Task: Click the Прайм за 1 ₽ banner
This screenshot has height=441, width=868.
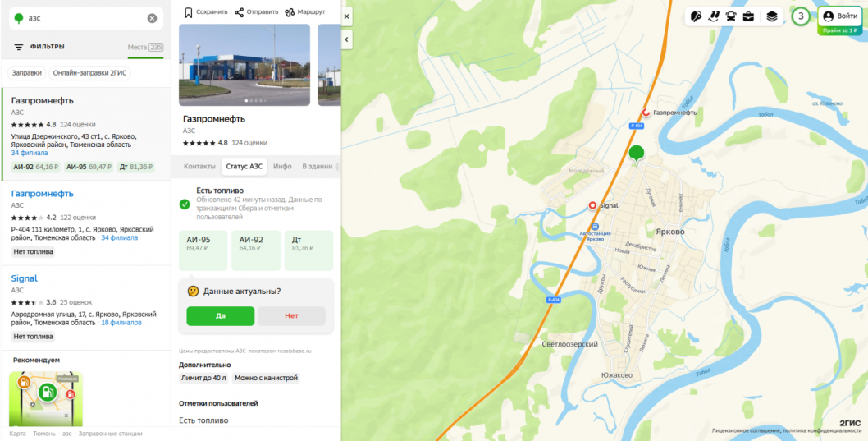Action: click(840, 31)
